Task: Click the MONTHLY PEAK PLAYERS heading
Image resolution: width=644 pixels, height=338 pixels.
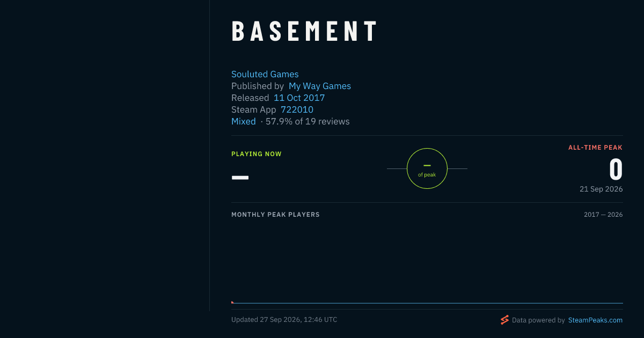Action: (x=275, y=215)
